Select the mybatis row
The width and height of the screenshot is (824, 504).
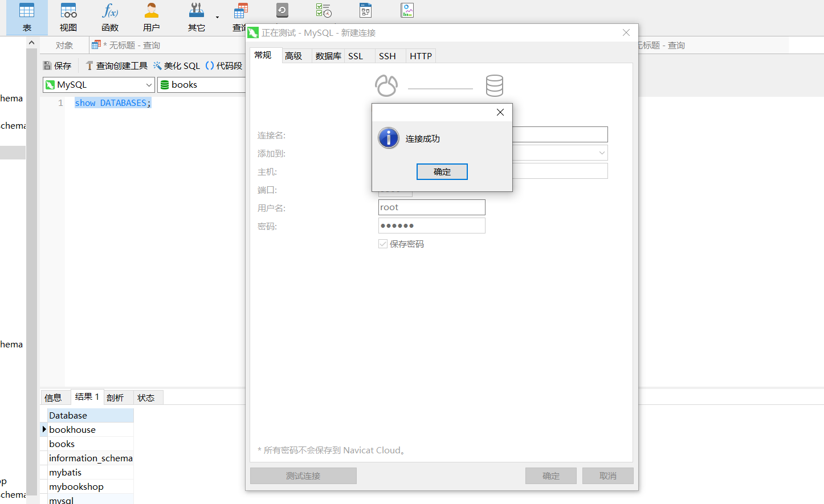point(91,473)
